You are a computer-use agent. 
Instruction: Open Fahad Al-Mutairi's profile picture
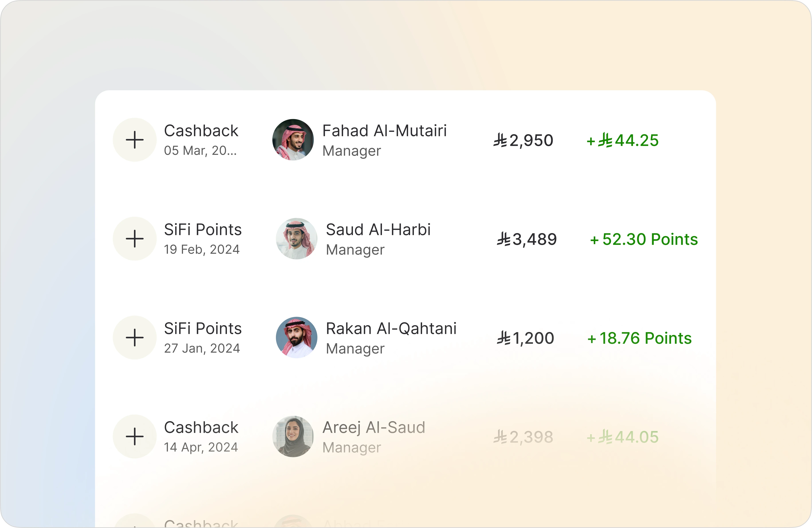coord(293,140)
